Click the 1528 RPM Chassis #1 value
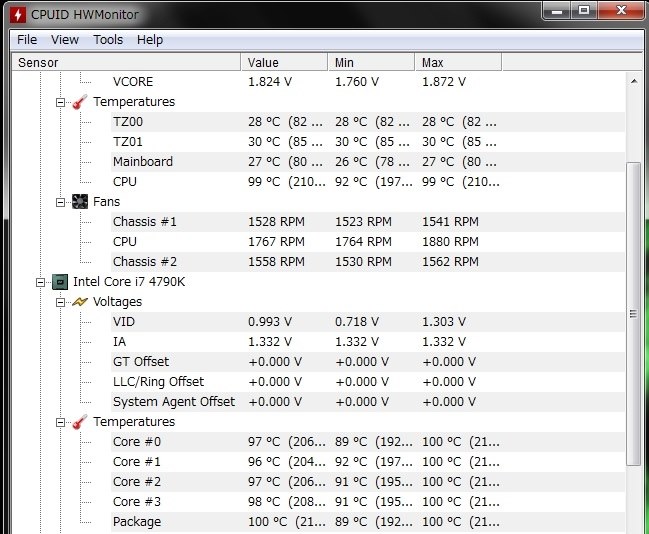The image size is (649, 534). click(276, 221)
